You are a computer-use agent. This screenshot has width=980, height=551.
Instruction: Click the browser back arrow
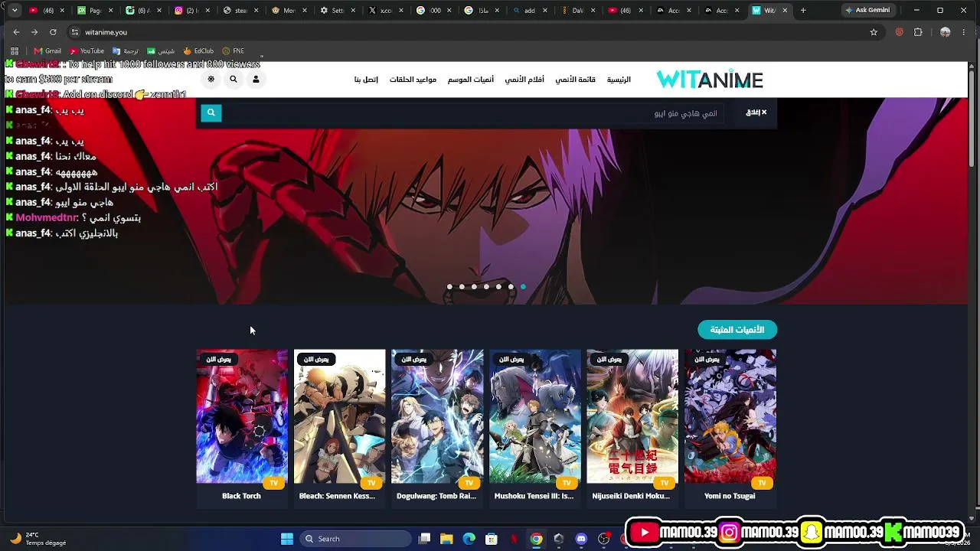[16, 32]
